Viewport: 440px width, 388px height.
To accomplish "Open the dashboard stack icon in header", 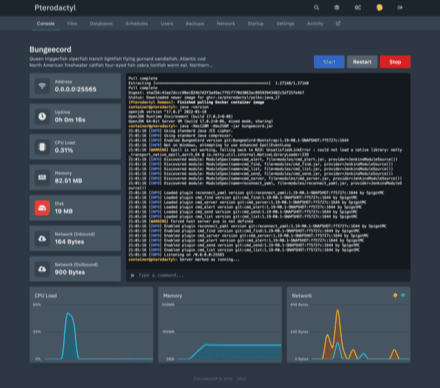I will point(337,7).
